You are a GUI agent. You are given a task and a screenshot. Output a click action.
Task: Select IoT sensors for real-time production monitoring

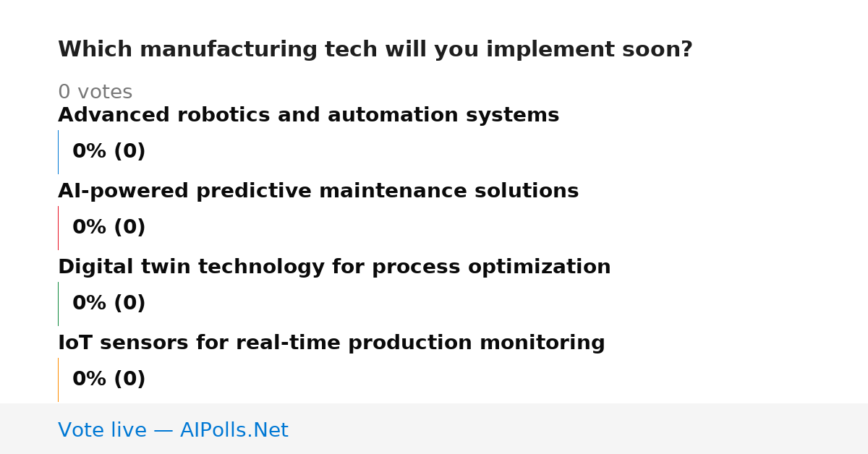click(x=331, y=343)
